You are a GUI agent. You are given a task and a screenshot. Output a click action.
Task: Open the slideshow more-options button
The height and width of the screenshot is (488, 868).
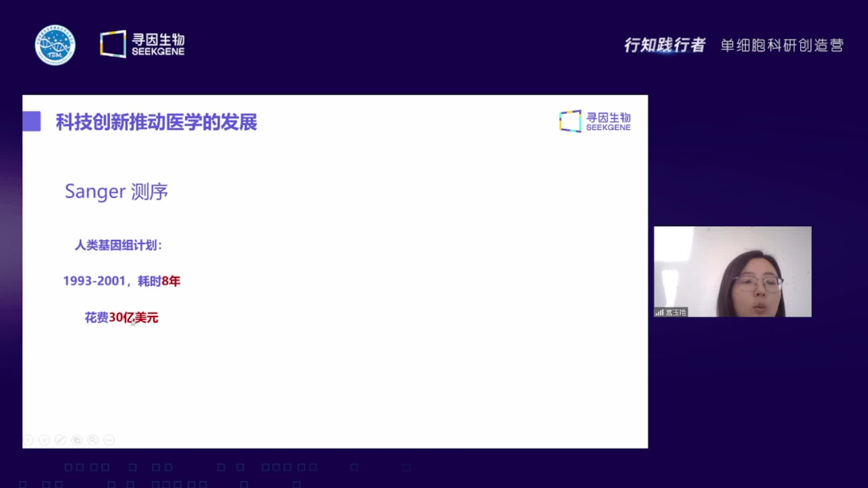[109, 440]
